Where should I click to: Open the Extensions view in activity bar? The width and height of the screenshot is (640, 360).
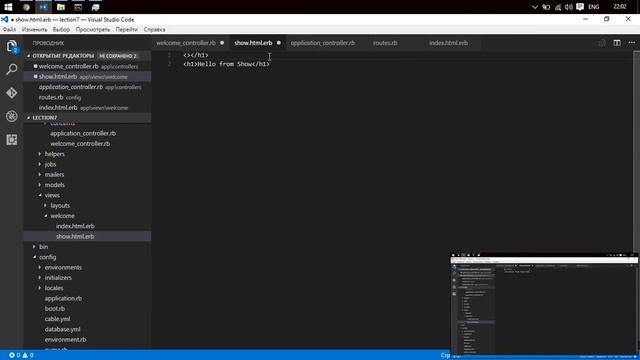coord(12,140)
